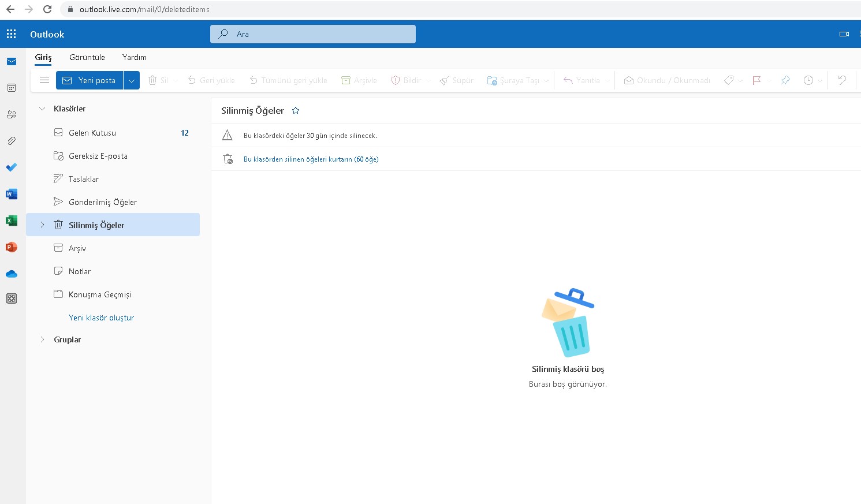The image size is (861, 504).
Task: Open Microsoft To Do from the sidebar
Action: tap(12, 167)
